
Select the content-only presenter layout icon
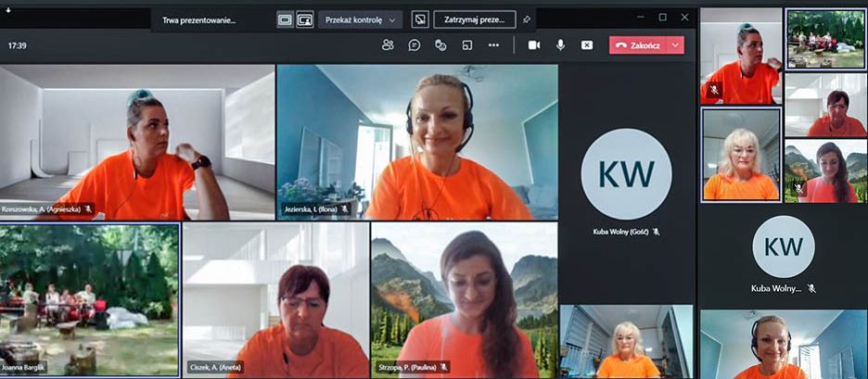click(285, 19)
